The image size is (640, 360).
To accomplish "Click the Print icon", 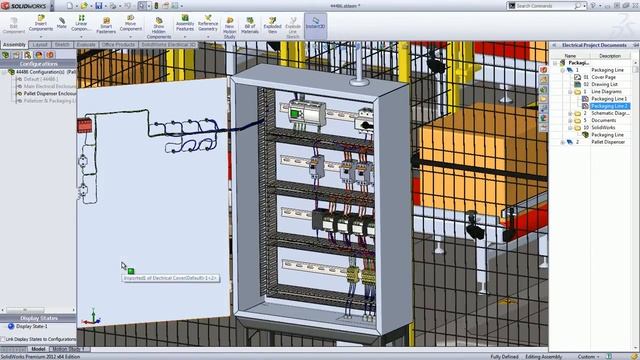I will tap(113, 6).
